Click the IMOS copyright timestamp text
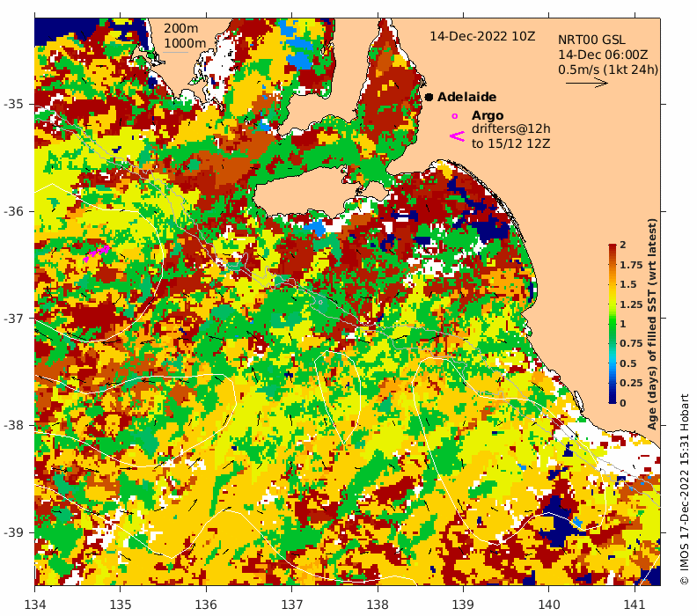Screen dimensions: 697x616 (x=684, y=489)
